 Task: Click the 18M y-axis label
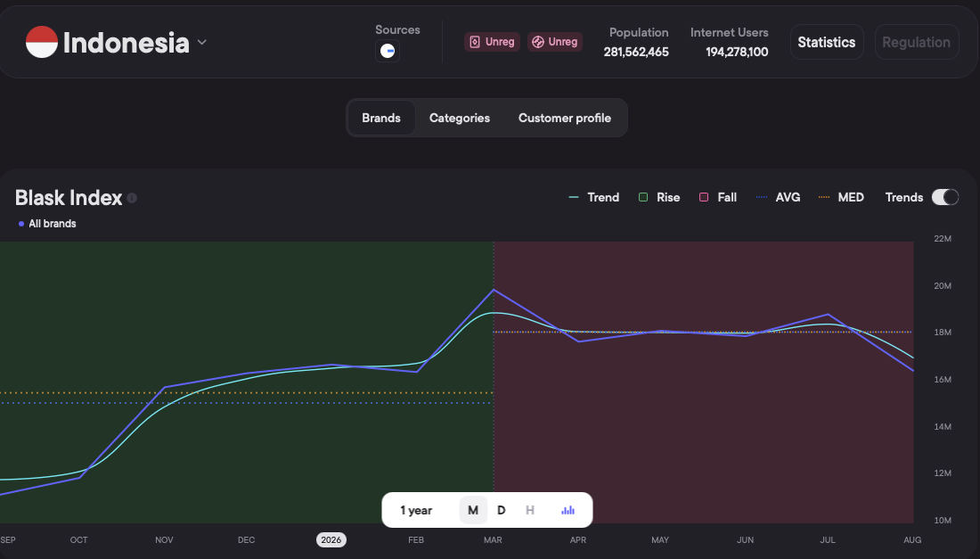943,332
